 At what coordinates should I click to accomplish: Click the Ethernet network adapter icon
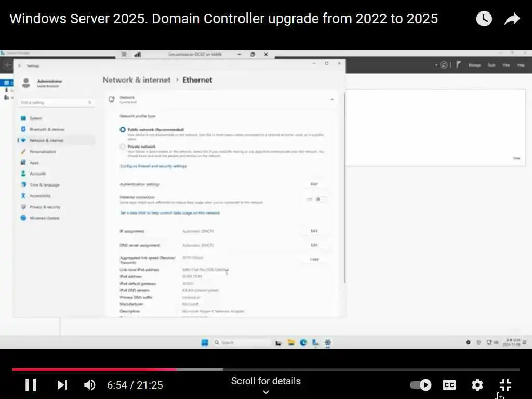(x=112, y=99)
